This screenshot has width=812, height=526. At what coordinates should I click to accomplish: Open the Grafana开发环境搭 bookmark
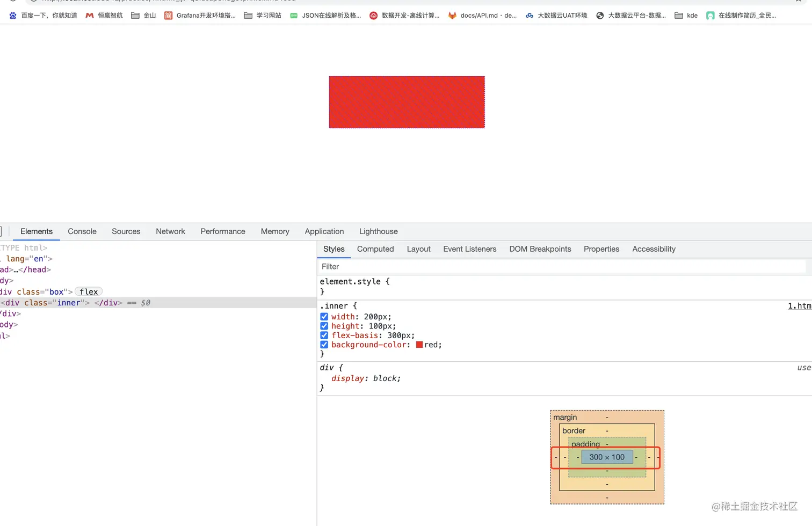200,16
